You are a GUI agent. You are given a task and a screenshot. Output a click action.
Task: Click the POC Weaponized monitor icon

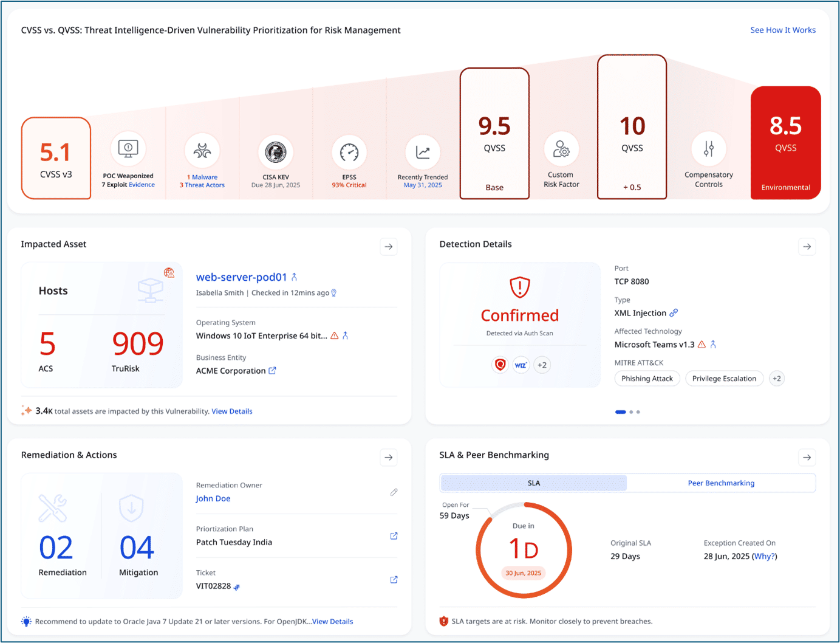[x=128, y=148]
